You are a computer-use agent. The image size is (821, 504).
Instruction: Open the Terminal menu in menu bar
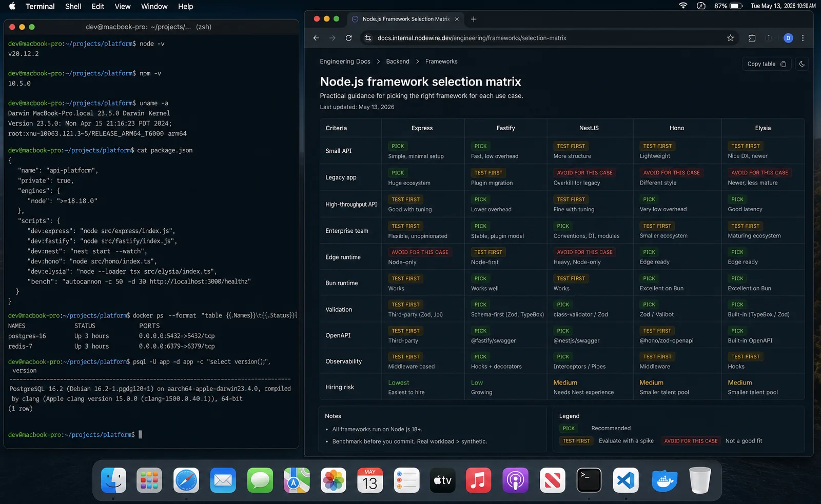pyautogui.click(x=40, y=6)
